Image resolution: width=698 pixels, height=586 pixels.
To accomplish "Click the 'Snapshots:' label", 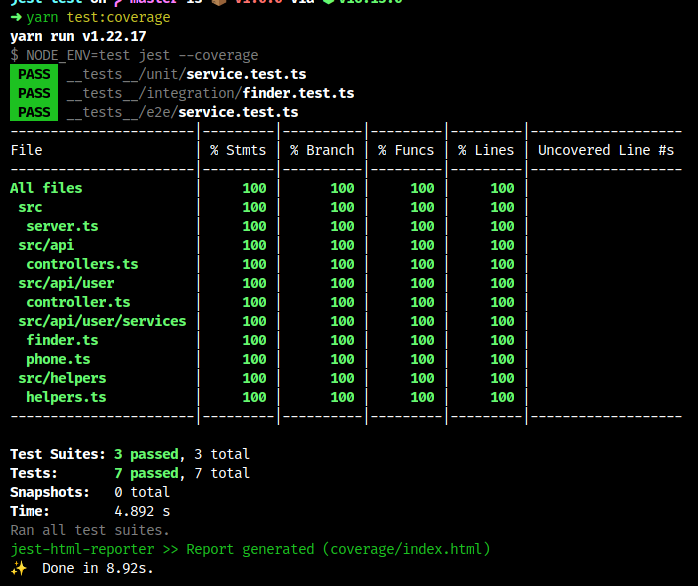I will [x=50, y=492].
